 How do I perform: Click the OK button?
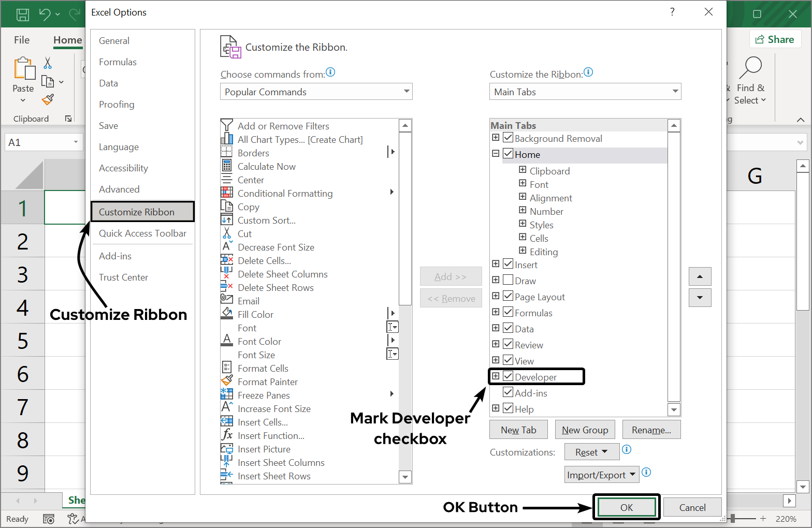pyautogui.click(x=627, y=507)
